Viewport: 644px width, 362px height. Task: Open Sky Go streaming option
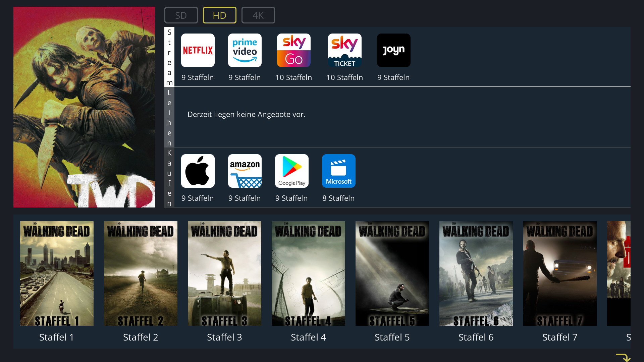[x=293, y=50]
